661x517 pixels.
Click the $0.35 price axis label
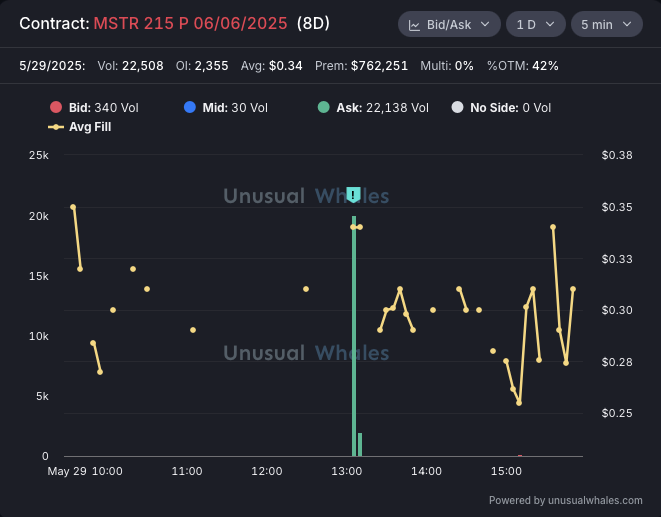617,207
